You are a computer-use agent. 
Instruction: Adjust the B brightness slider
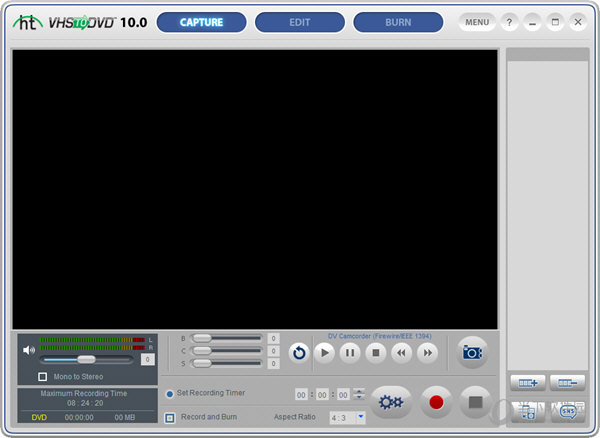click(227, 338)
